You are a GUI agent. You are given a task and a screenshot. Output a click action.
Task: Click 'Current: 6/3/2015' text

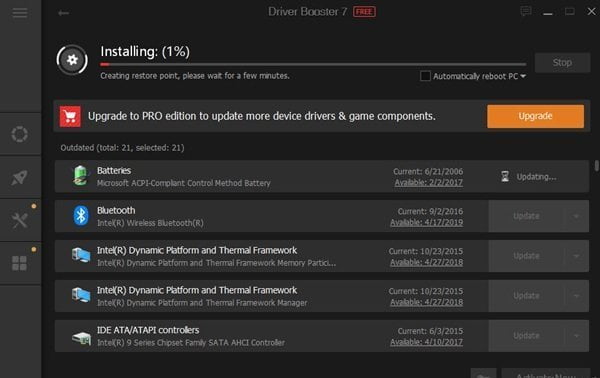[x=430, y=331]
